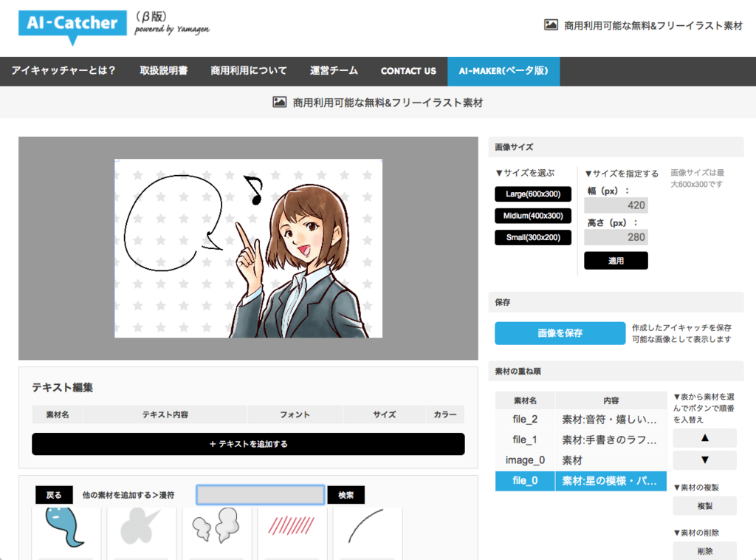
Task: Click the テキスト内容 column header
Action: click(165, 414)
